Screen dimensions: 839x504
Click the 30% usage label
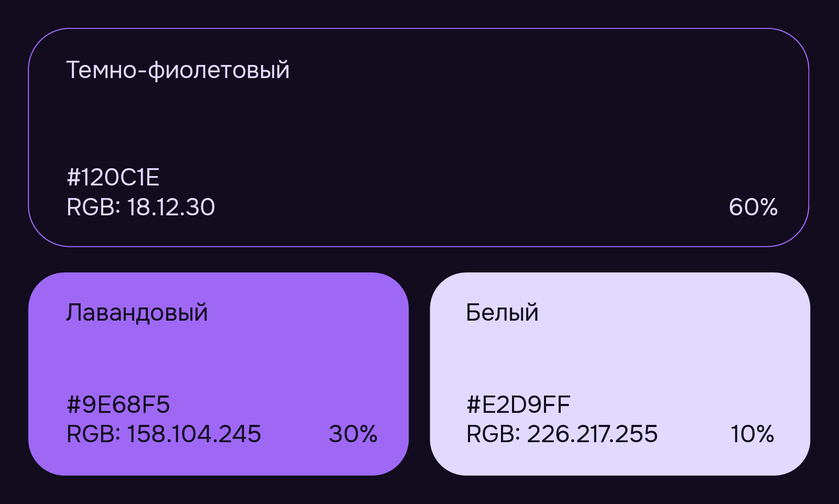pos(353,434)
